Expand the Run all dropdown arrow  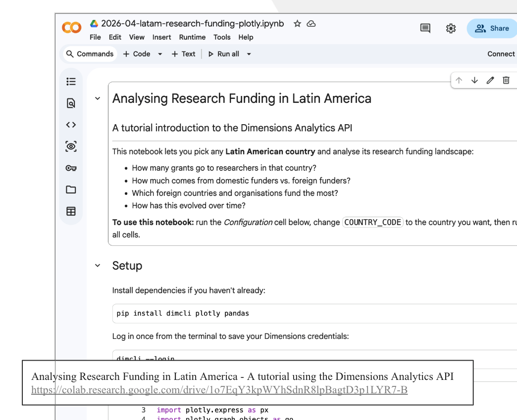pos(249,54)
